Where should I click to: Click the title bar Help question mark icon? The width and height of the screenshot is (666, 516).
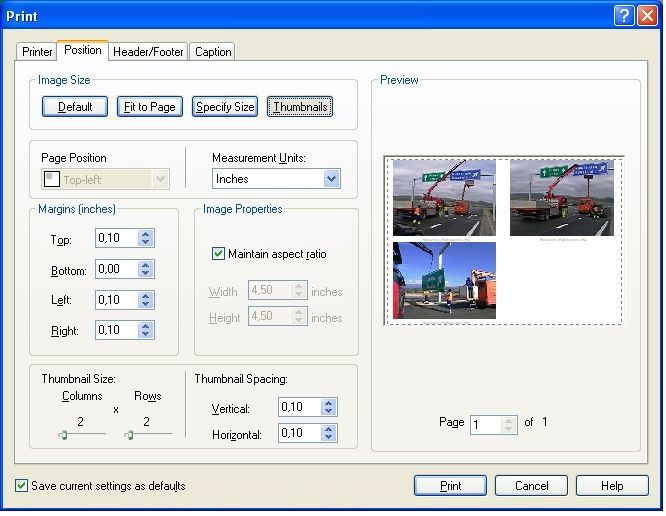pyautogui.click(x=623, y=15)
